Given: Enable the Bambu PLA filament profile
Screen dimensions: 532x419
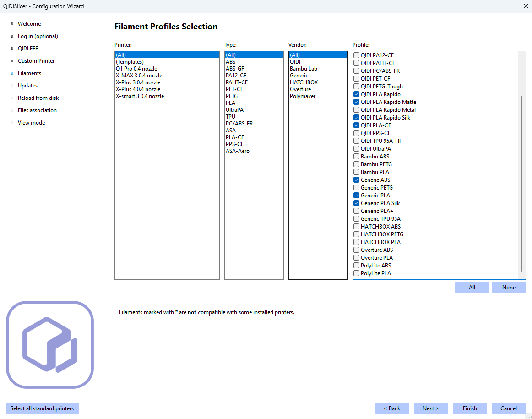Looking at the screenshot, I should [x=357, y=172].
